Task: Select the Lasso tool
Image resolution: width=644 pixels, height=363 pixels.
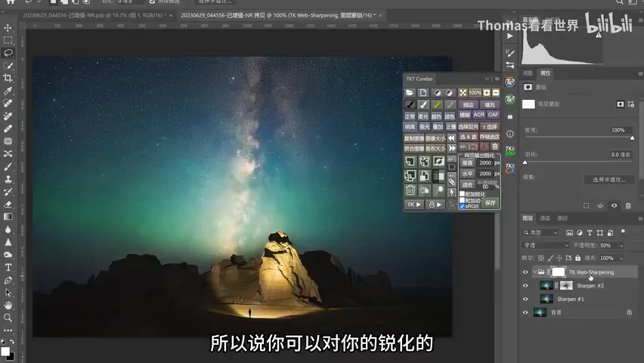Action: (8, 53)
